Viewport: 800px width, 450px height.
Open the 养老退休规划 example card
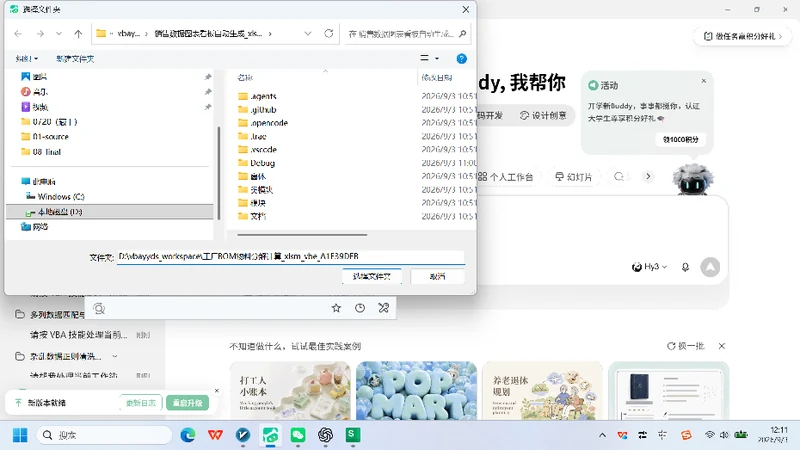click(542, 390)
